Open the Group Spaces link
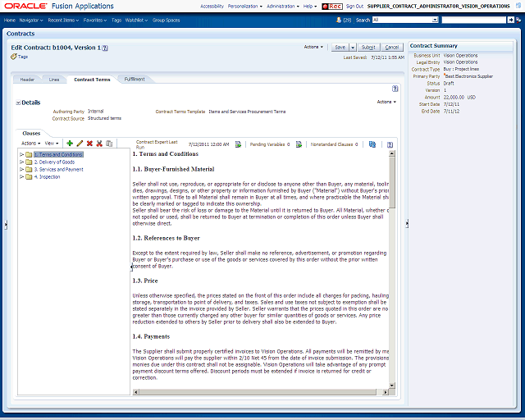 tap(166, 20)
